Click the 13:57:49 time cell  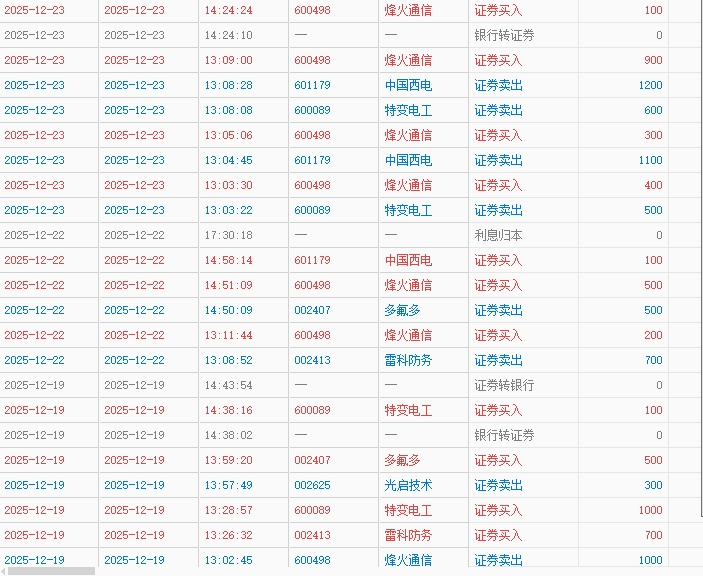(x=229, y=485)
